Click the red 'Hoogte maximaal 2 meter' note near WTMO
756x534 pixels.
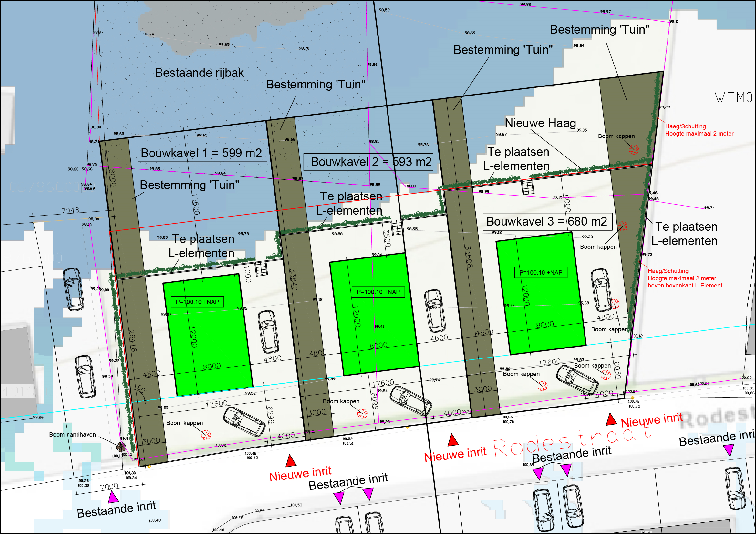[699, 134]
